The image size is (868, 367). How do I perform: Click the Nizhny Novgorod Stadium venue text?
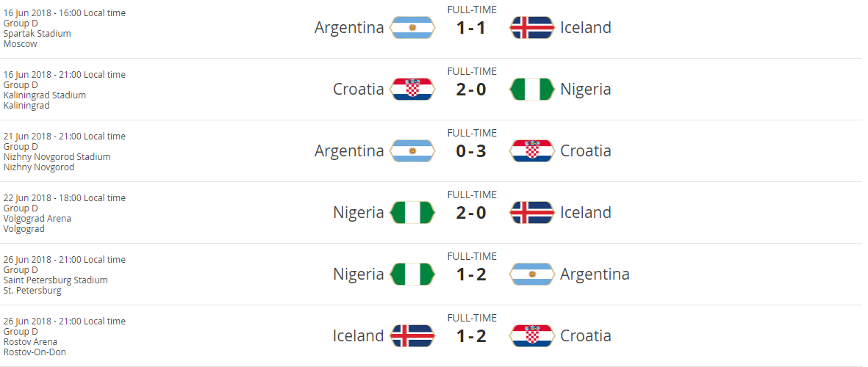coord(57,157)
